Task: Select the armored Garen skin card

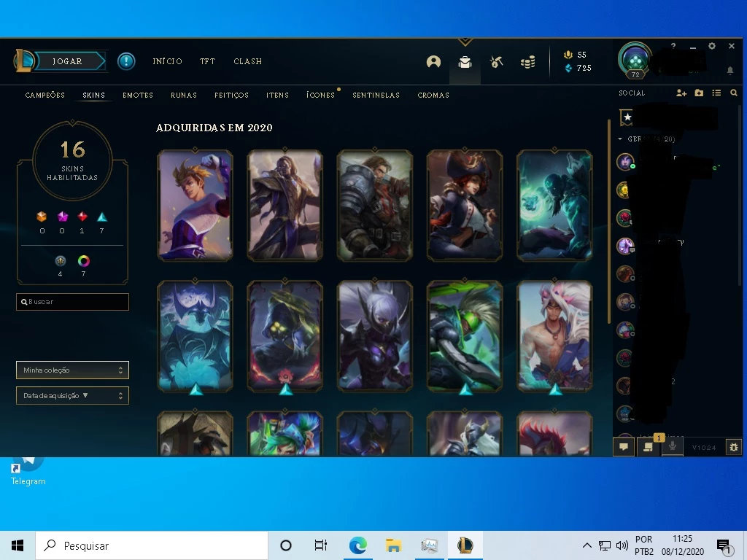Action: click(375, 205)
